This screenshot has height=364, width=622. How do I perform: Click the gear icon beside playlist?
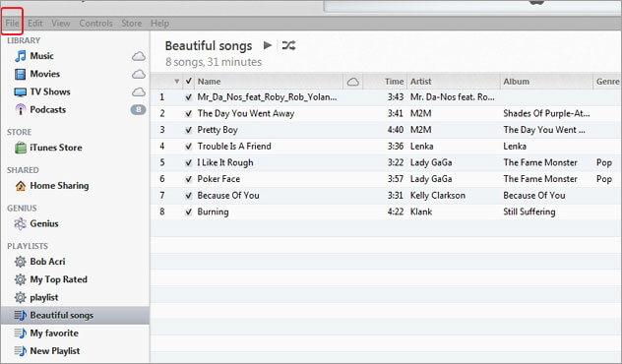(21, 297)
